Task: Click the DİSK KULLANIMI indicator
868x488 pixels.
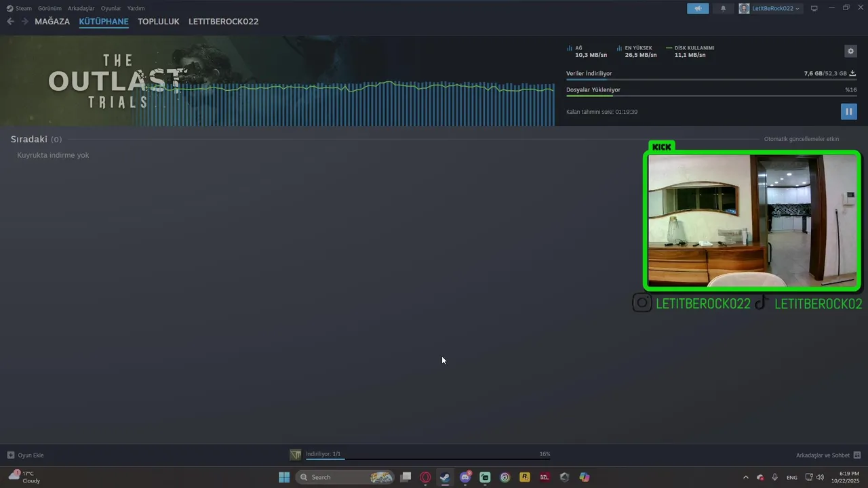Action: pyautogui.click(x=690, y=52)
